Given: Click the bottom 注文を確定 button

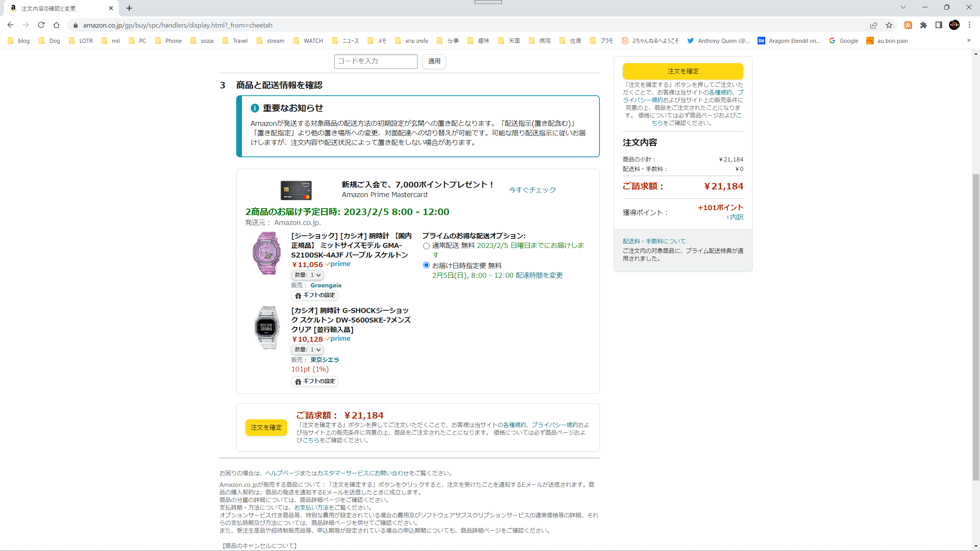Looking at the screenshot, I should point(266,427).
